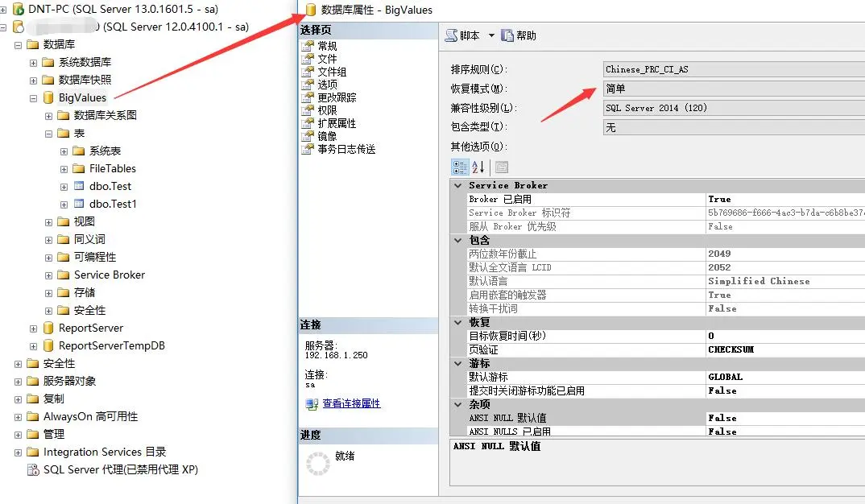Screen dimensions: 865x504
Task: Open the Help (帮助) icon
Action: click(507, 35)
